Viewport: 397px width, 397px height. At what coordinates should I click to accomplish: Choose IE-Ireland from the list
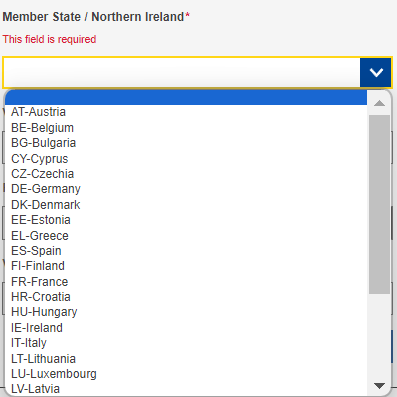(186, 328)
